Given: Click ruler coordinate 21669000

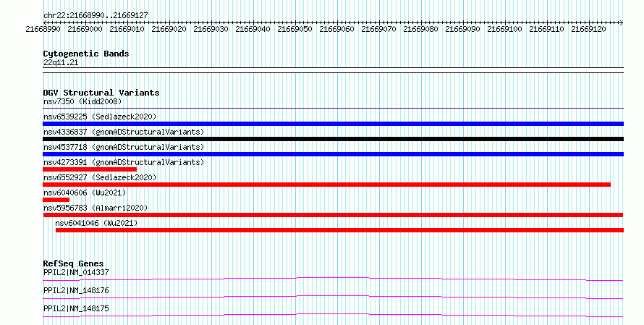Looking at the screenshot, I should (85, 29).
